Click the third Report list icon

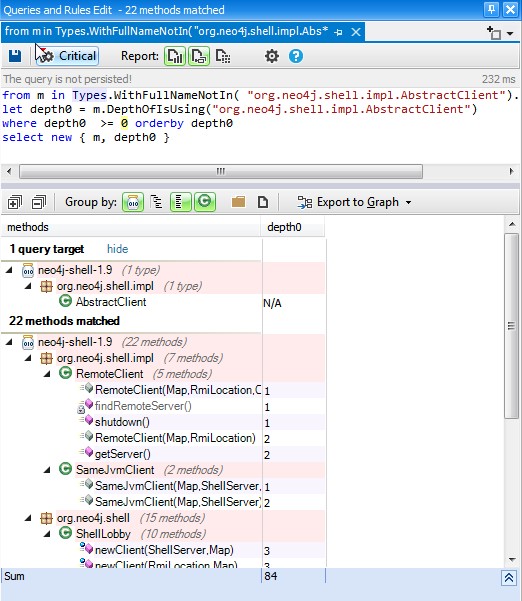[x=223, y=56]
